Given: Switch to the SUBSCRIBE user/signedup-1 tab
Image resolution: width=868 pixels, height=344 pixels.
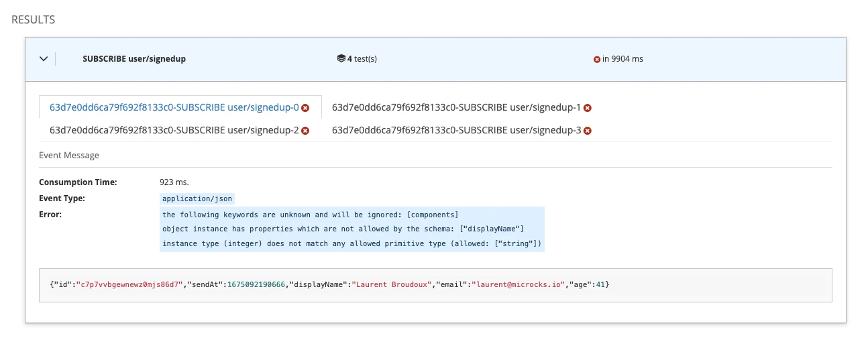Looking at the screenshot, I should point(456,107).
